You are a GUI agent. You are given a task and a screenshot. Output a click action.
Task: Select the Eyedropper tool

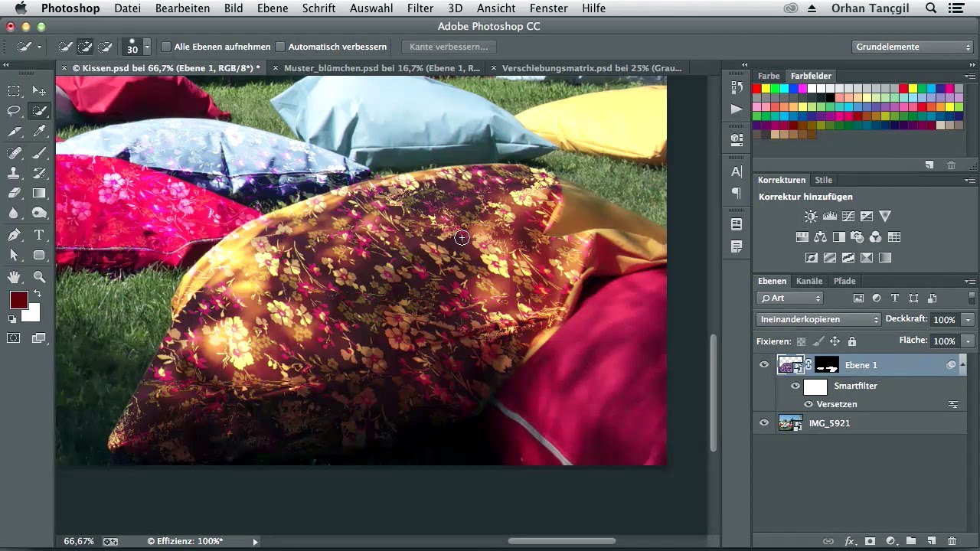(40, 132)
